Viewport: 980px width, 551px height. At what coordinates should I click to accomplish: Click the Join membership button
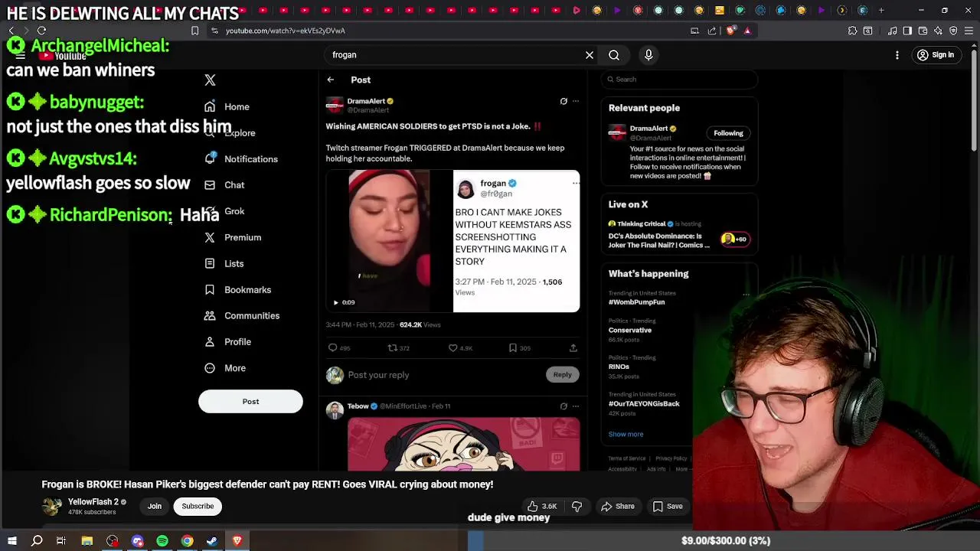click(x=155, y=506)
